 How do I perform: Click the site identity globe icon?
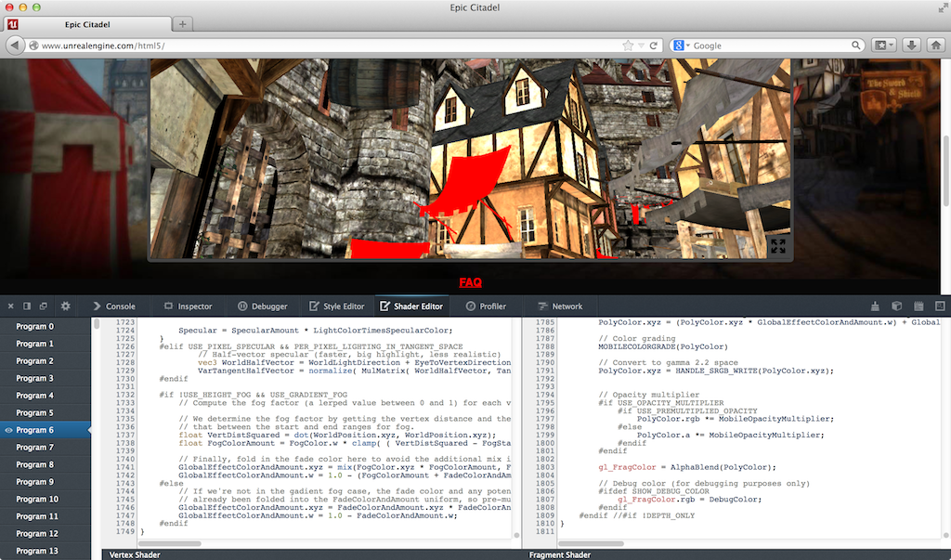pyautogui.click(x=34, y=46)
